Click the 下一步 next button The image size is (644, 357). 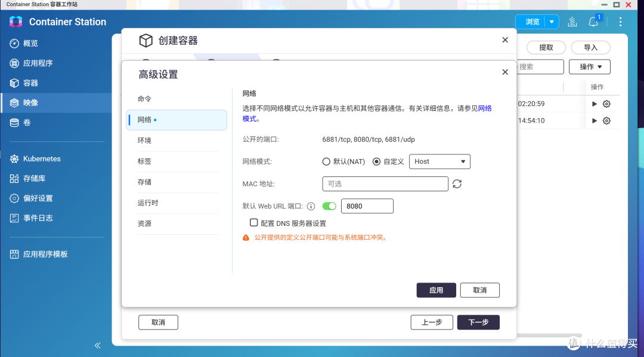pyautogui.click(x=478, y=322)
